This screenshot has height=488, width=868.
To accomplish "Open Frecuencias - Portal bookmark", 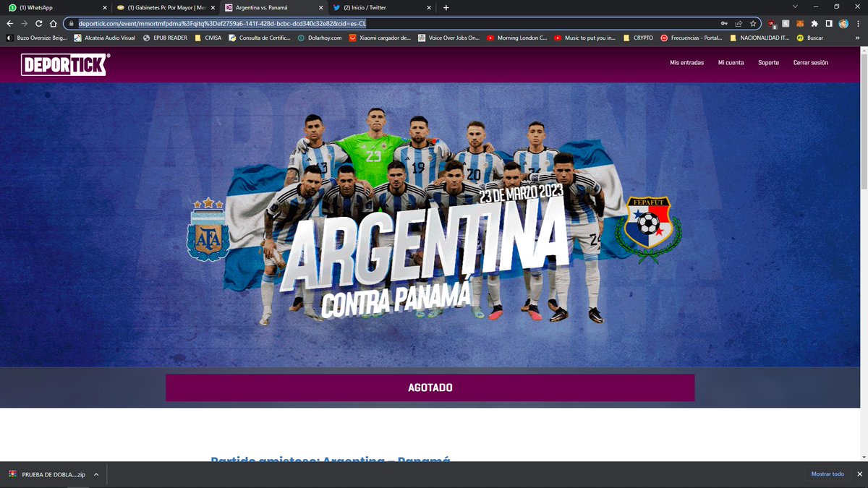I will click(691, 38).
